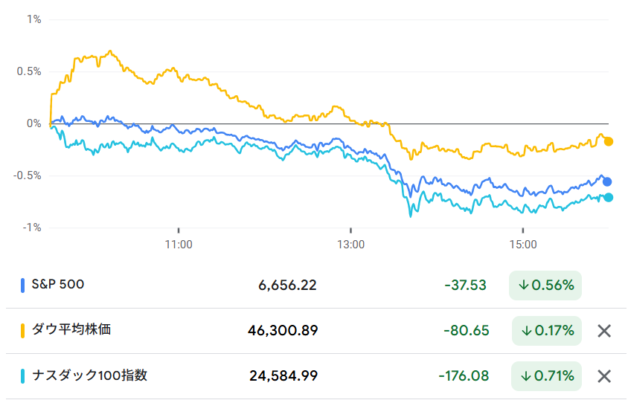Click the down arrow icon in 0.56% badge
This screenshot has width=628, height=400.
click(x=523, y=285)
